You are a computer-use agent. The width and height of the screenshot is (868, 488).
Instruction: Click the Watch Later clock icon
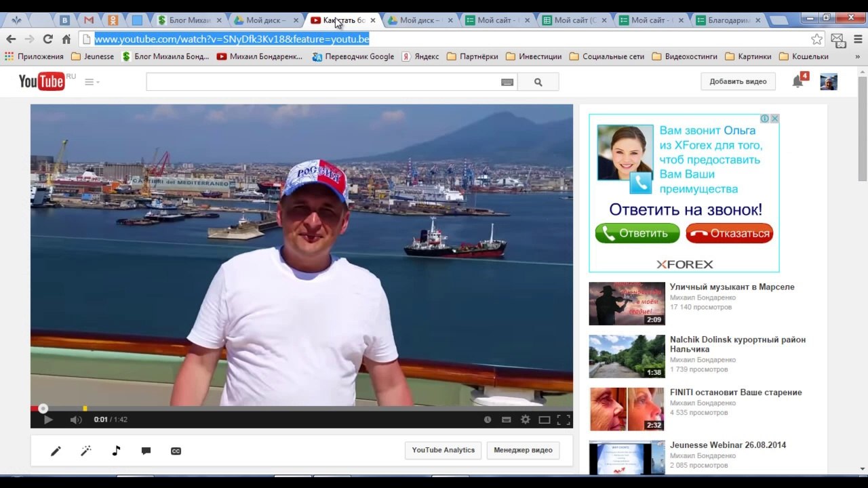tap(487, 420)
